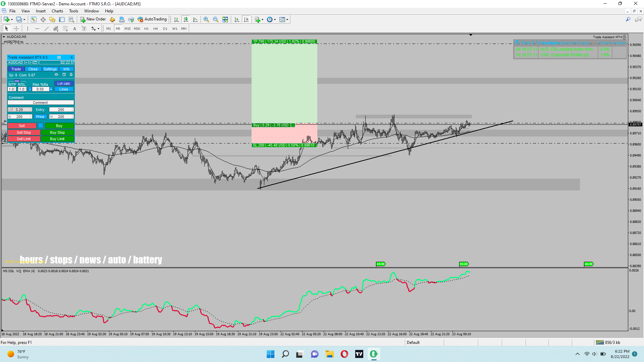Screen dimensions: 644x362
Task: Click the blue square between Sell and Buy
Action: click(41, 125)
